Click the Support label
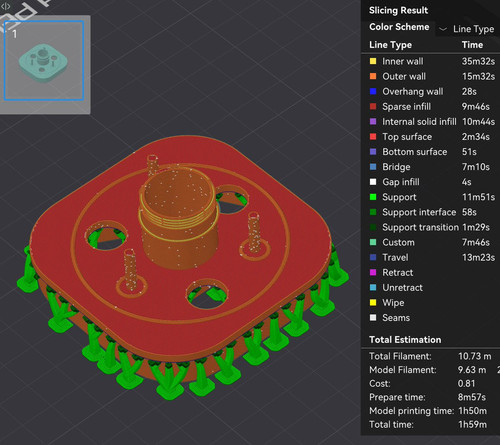The height and width of the screenshot is (445, 500). [x=399, y=197]
